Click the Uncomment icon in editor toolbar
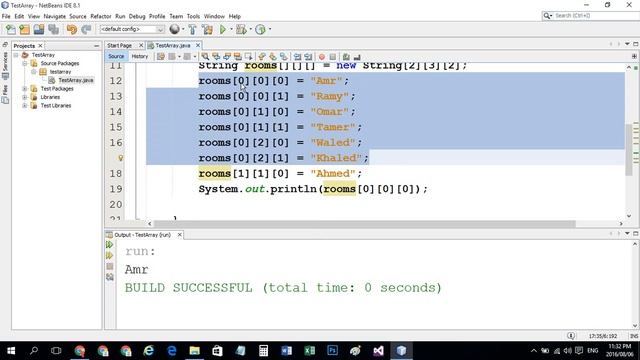The width and height of the screenshot is (640, 360). 357,57
